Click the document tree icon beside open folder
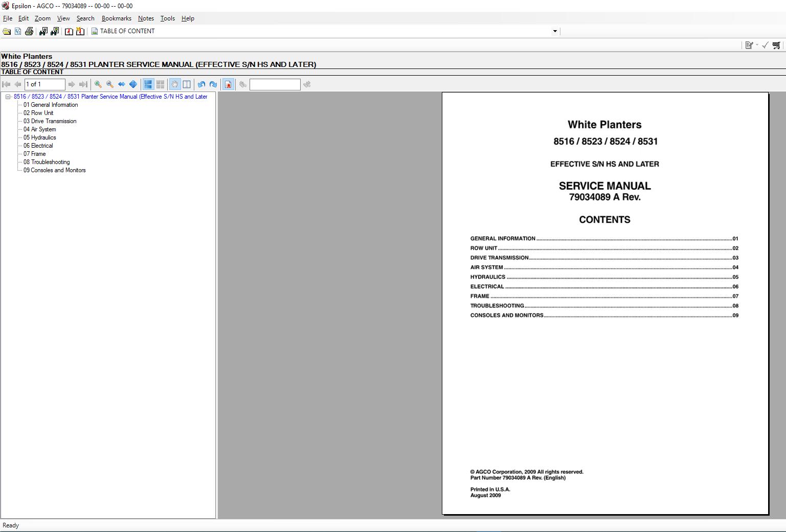The height and width of the screenshot is (532, 786). (18, 31)
